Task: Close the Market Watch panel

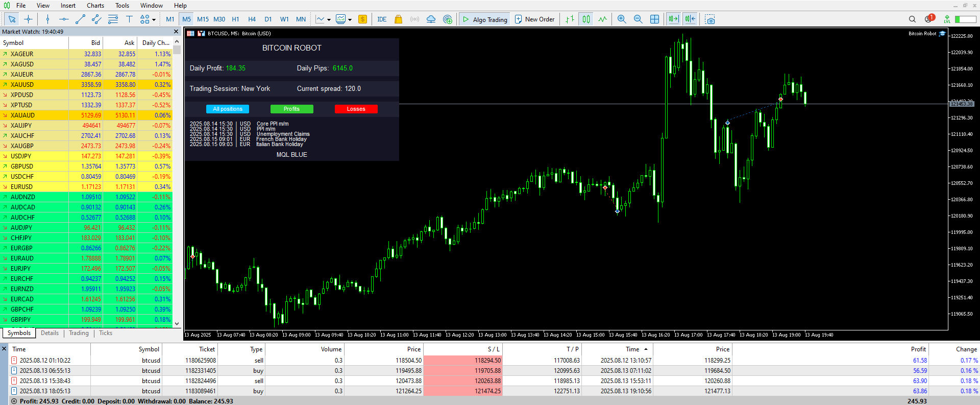Action: coord(176,32)
